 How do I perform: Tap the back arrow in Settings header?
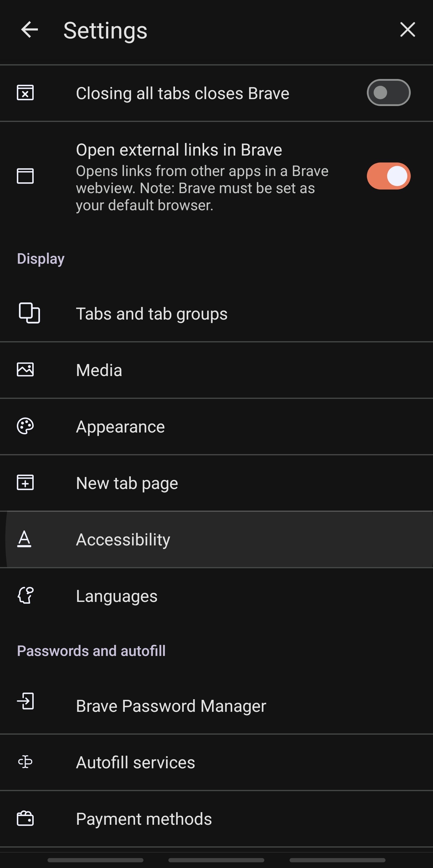pyautogui.click(x=29, y=30)
